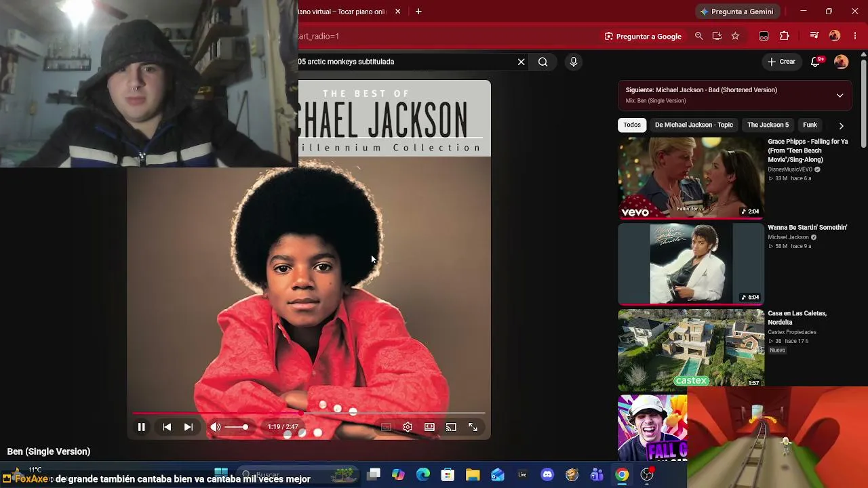Screen dimensions: 868x488
Task: Skip to the next video in player
Action: coord(189,427)
